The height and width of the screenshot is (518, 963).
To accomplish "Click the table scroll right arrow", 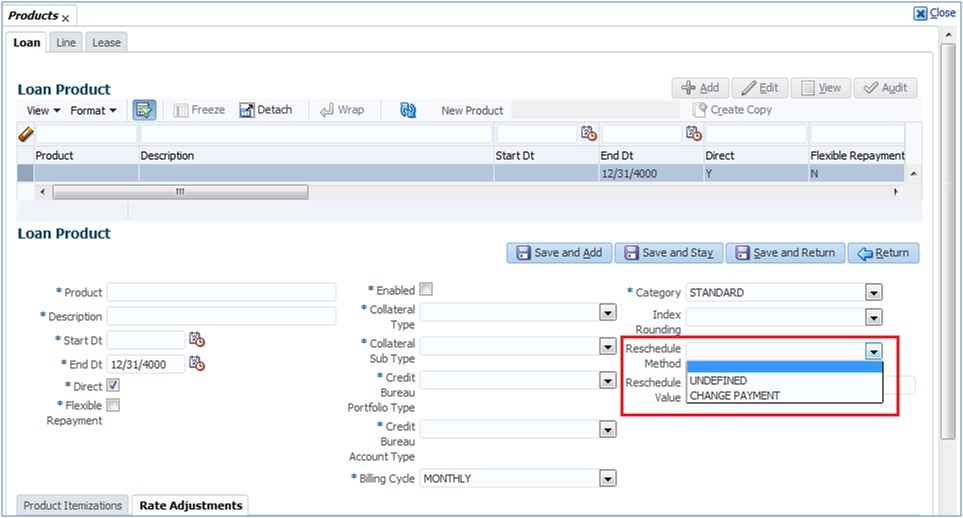I will 896,192.
